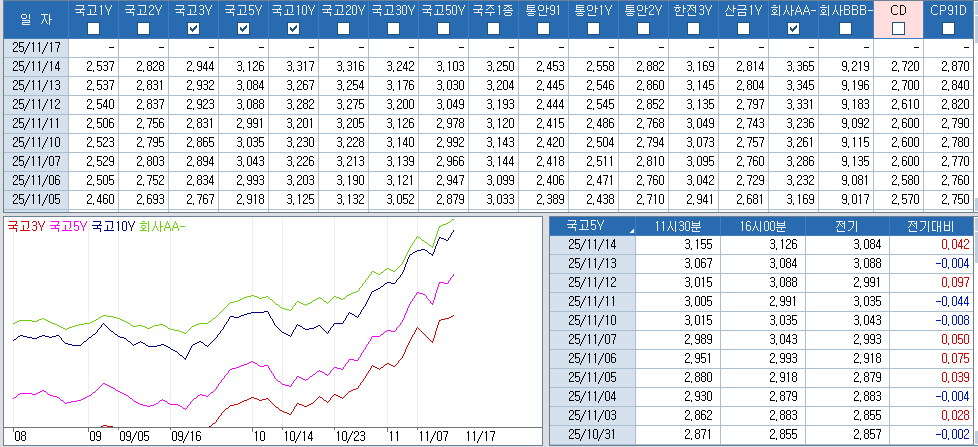This screenshot has height=447, width=978.
Task: Uncheck the 국고3Y column checkbox
Action: pyautogui.click(x=193, y=29)
